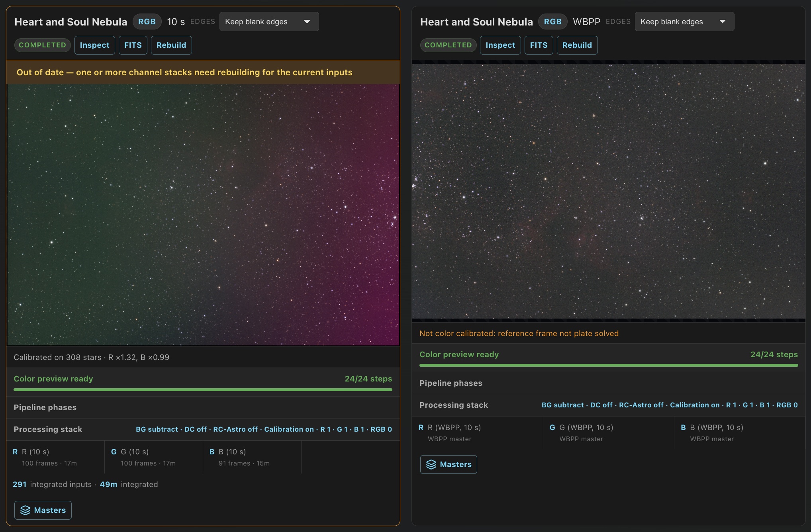Click 'Not color calibrated' warning text
The height and width of the screenshot is (532, 811).
519,333
